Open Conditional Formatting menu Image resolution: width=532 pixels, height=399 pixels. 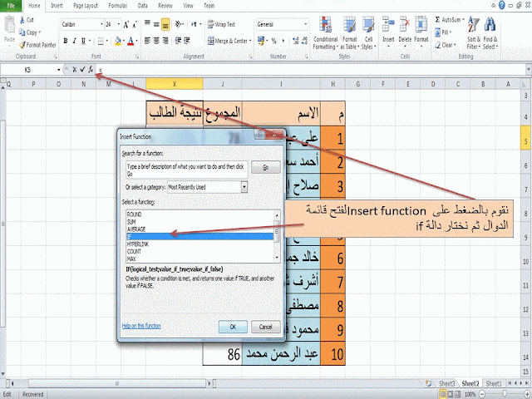325,33
